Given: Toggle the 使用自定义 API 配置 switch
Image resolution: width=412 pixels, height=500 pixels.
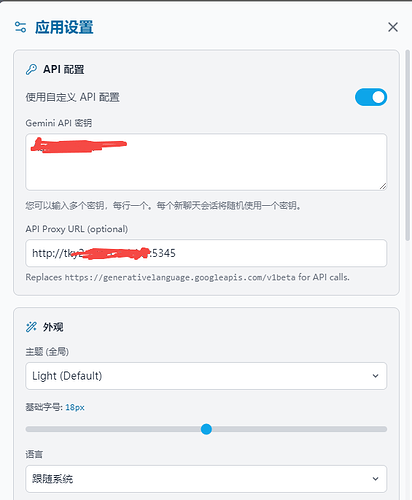Looking at the screenshot, I should point(371,97).
